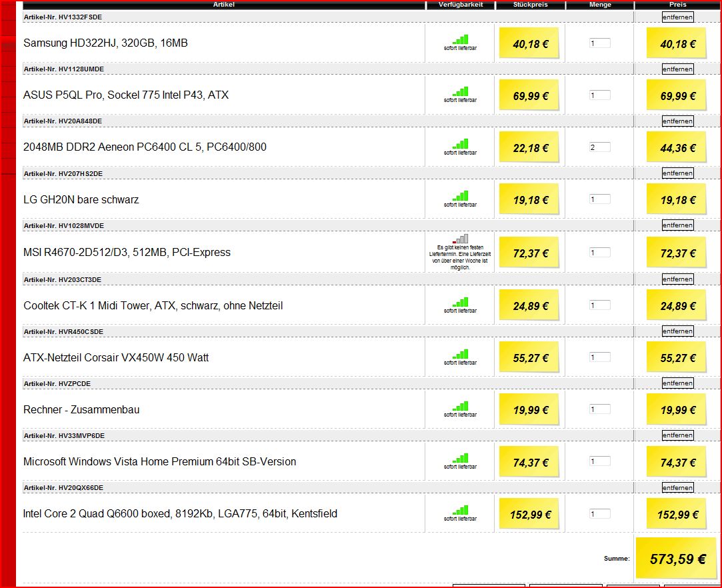Image resolution: width=722 pixels, height=588 pixels.
Task: Edit quantity field for Rechner - Zusammenbau
Action: click(600, 409)
